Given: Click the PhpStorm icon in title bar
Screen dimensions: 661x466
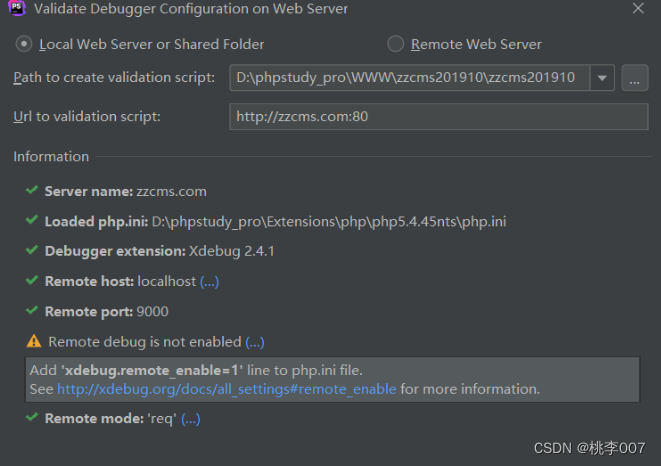Looking at the screenshot, I should coord(16,8).
